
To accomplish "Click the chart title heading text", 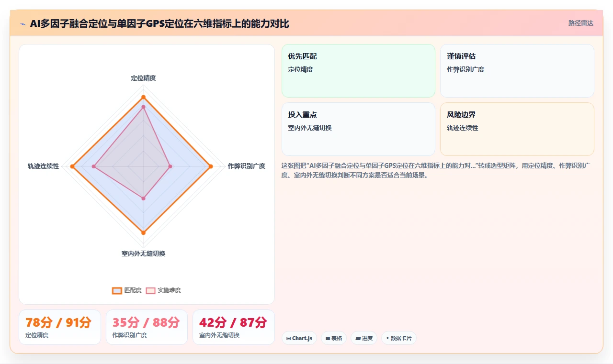I will pos(159,24).
